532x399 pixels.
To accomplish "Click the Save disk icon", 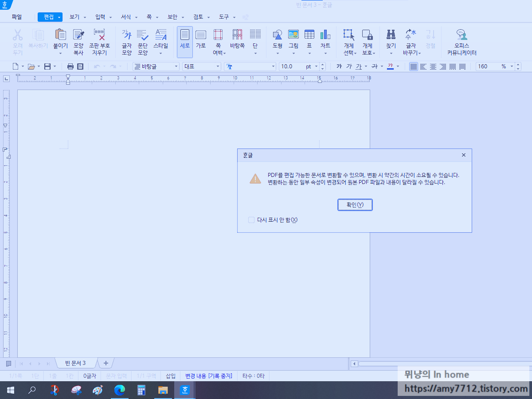I will [47, 66].
